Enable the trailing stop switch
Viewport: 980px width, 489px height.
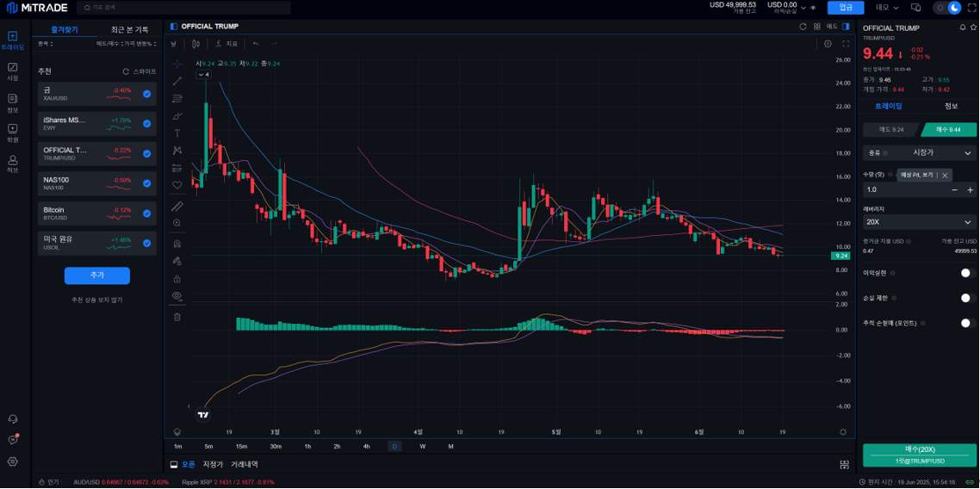click(x=968, y=323)
